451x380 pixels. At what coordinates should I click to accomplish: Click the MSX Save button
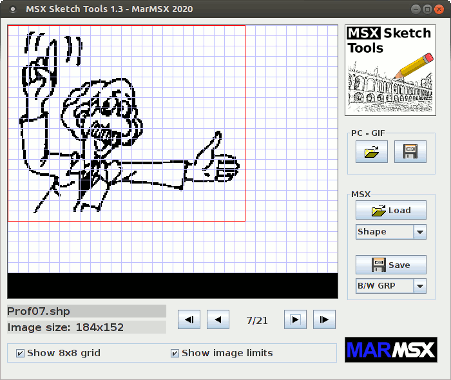[x=391, y=265]
